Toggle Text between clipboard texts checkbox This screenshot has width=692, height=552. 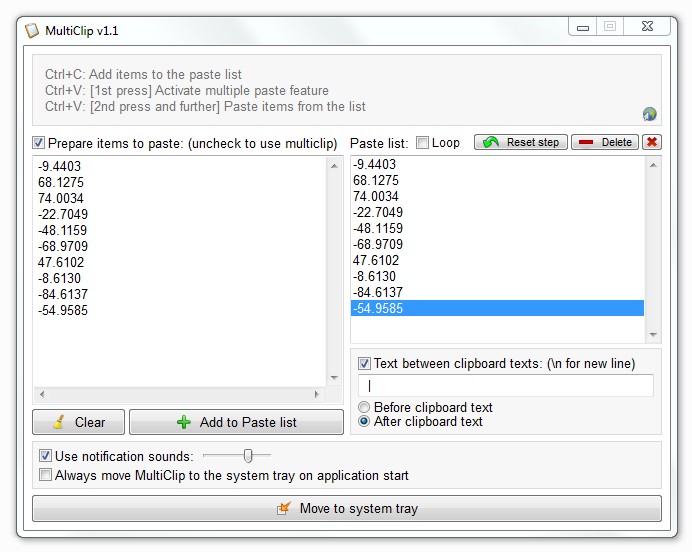(364, 364)
